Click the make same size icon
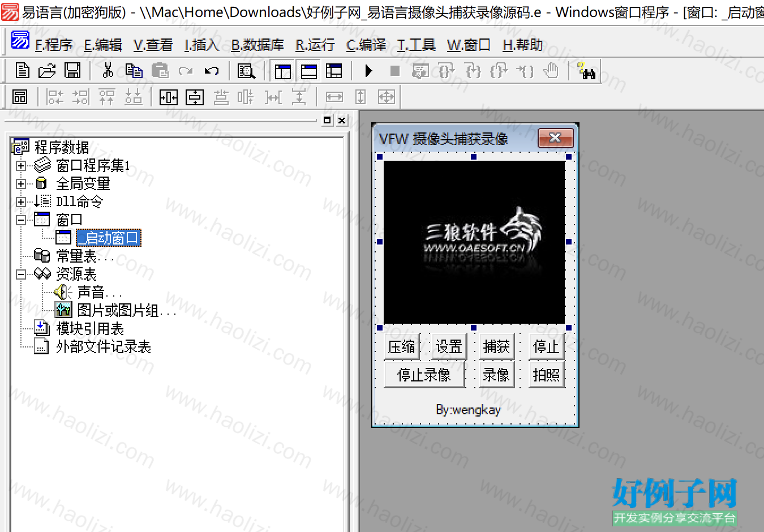764x532 pixels. (x=387, y=97)
